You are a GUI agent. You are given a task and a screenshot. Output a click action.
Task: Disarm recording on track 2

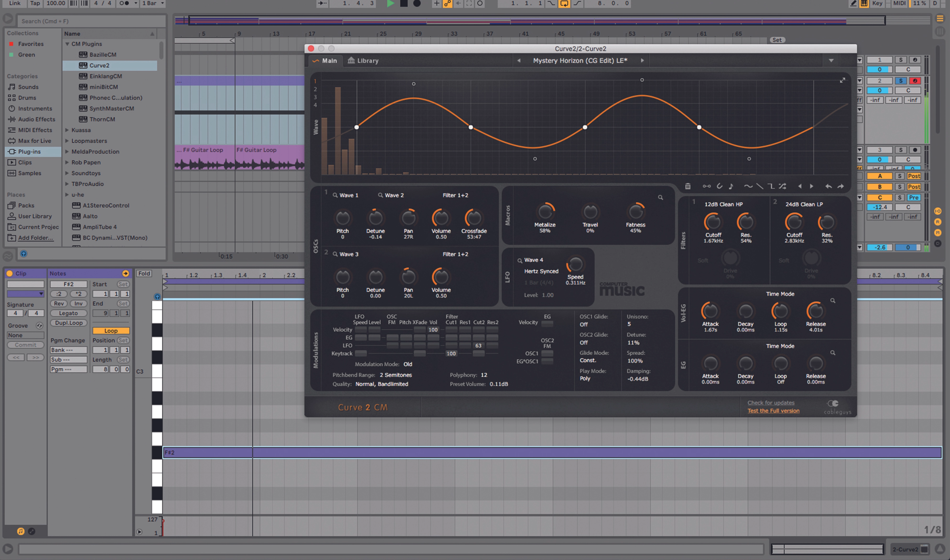pos(915,81)
